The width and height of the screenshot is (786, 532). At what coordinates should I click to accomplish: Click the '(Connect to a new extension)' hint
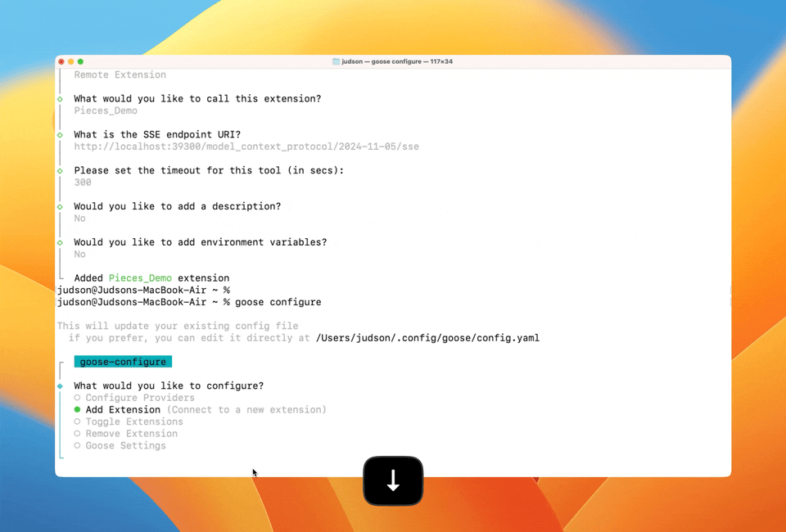(x=246, y=410)
